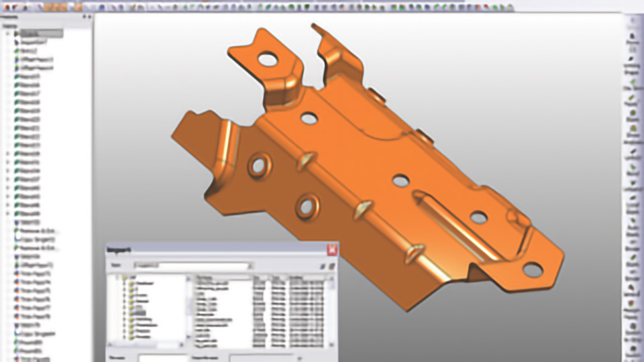Select the highlighted top item in the feature tree
Viewport: 644px width, 362px height.
[40, 33]
